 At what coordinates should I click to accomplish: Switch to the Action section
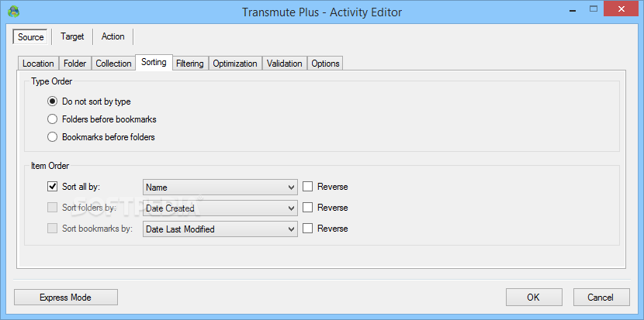point(113,36)
